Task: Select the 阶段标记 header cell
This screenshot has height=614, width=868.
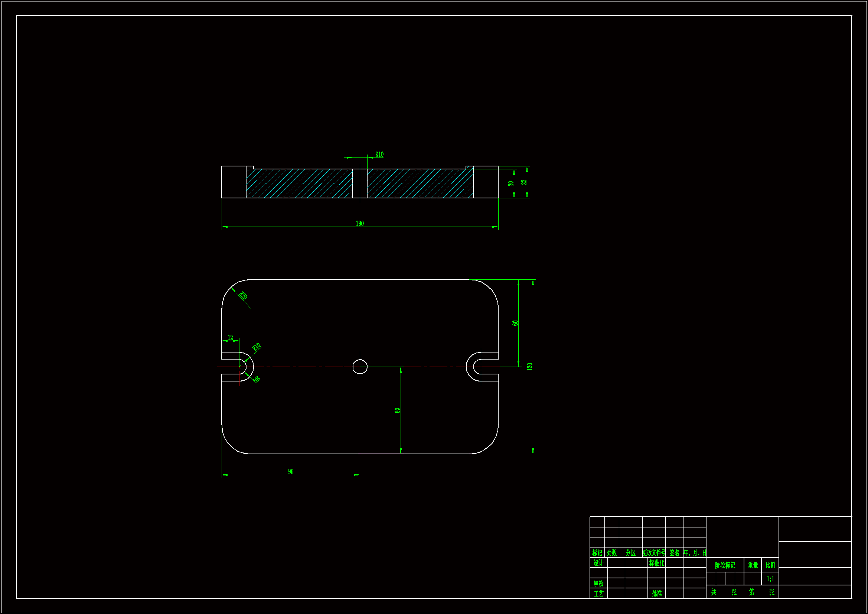Action: (725, 565)
